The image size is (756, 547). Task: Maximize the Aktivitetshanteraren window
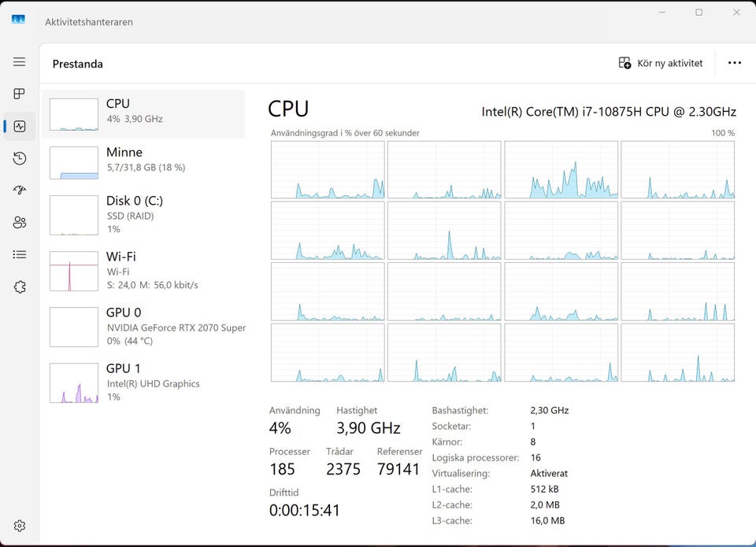[x=699, y=13]
